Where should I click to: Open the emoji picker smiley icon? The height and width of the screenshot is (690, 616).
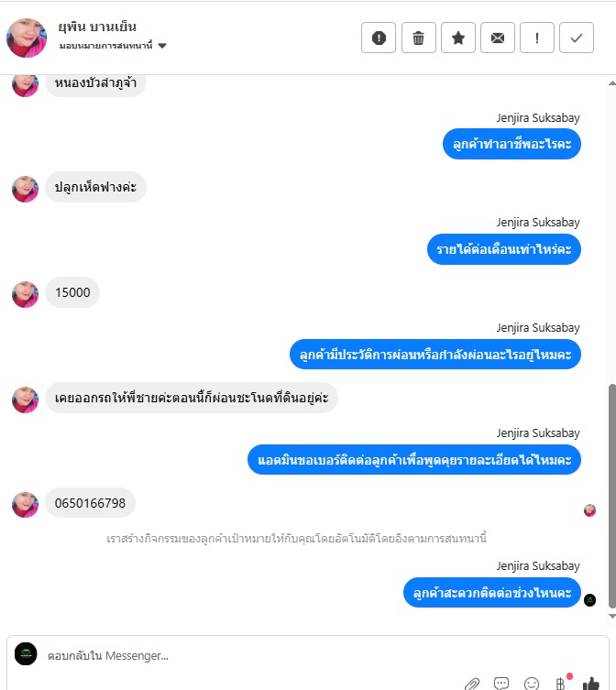click(x=532, y=684)
